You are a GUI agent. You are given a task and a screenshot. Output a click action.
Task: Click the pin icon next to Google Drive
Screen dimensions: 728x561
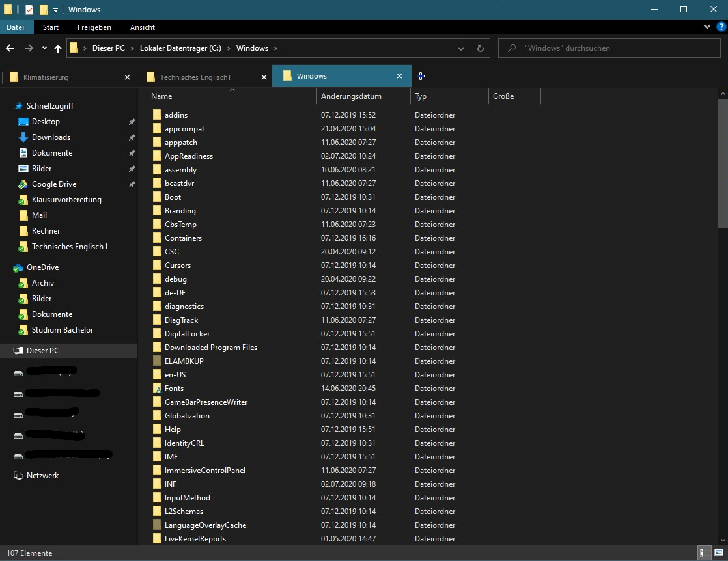click(132, 184)
